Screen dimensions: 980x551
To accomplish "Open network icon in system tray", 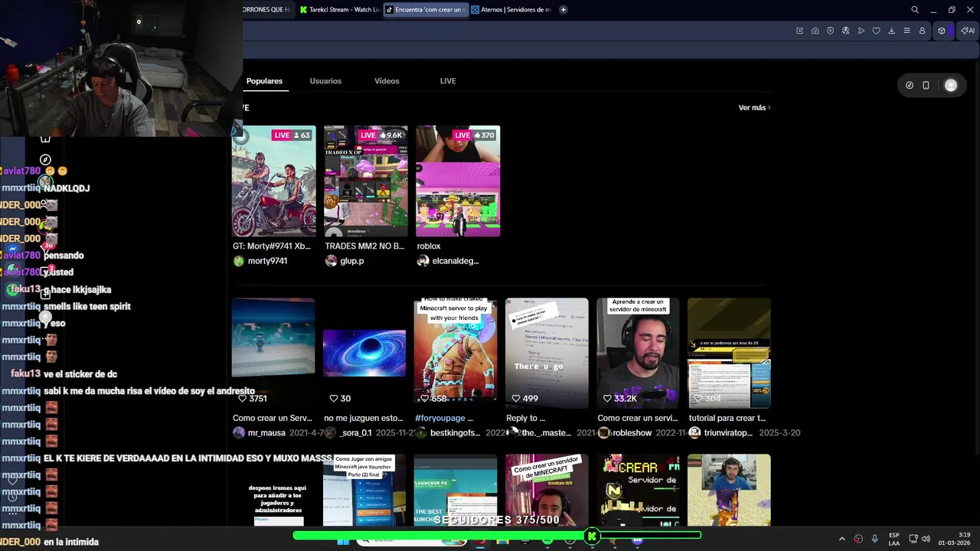I will [913, 539].
